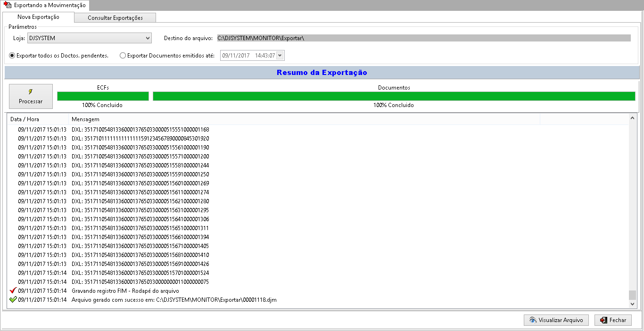
Task: Pick the DXL row ending in 61000001190
Action: (318, 147)
